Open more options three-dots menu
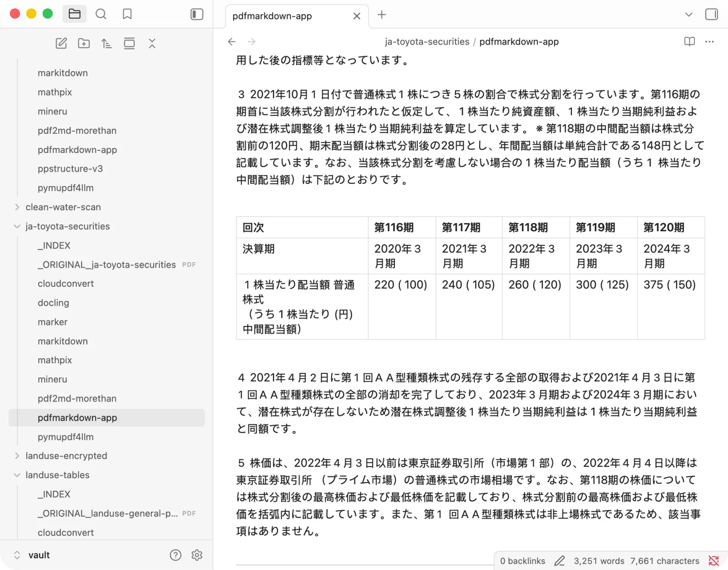This screenshot has height=570, width=728. point(709,41)
